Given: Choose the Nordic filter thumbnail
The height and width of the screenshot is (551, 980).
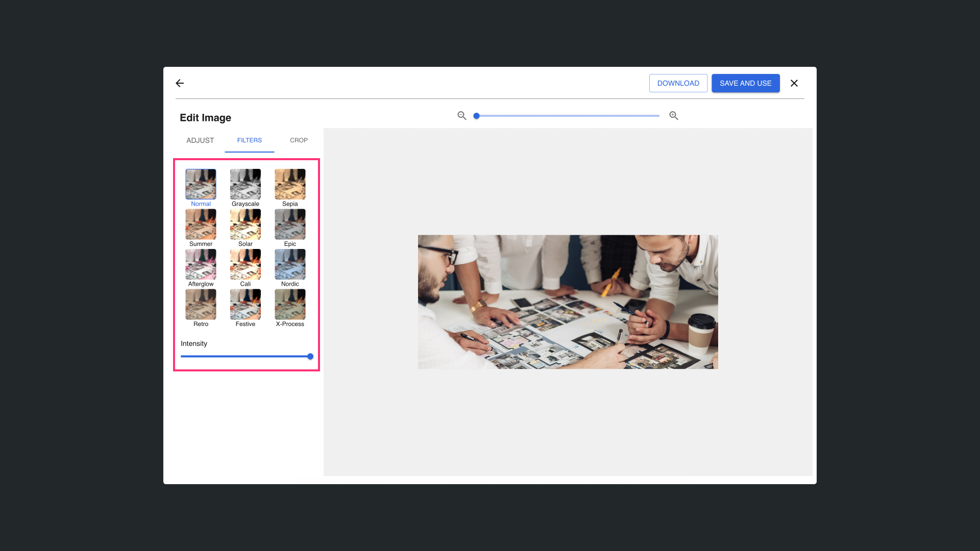Looking at the screenshot, I should 290,264.
